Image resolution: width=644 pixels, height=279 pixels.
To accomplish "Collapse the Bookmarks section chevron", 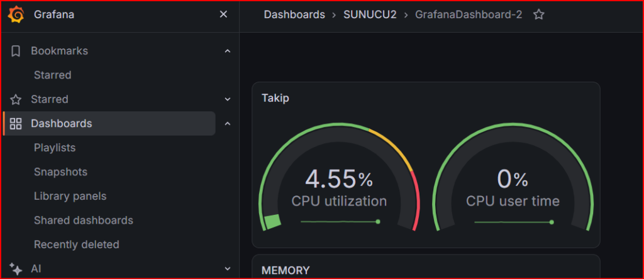I will click(228, 52).
